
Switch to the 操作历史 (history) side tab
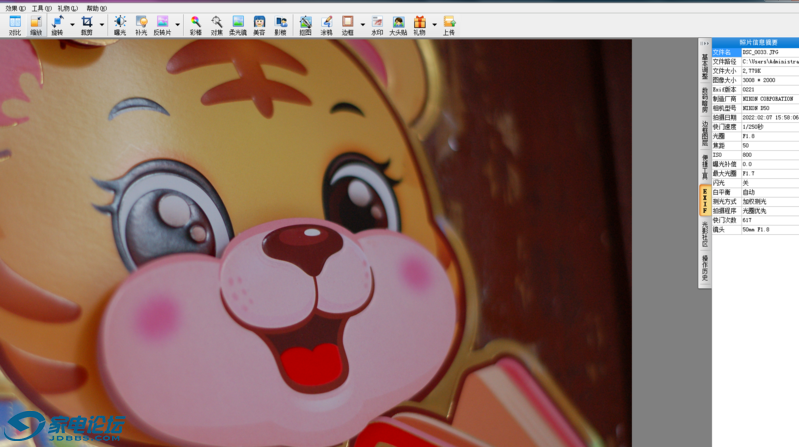[x=704, y=268]
